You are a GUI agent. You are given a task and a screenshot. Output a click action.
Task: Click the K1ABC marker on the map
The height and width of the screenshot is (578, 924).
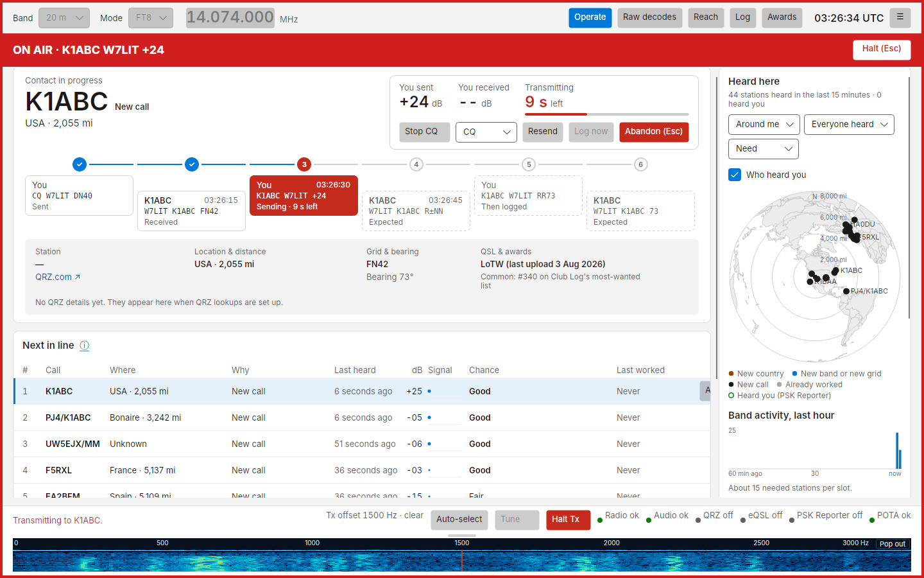(x=835, y=271)
